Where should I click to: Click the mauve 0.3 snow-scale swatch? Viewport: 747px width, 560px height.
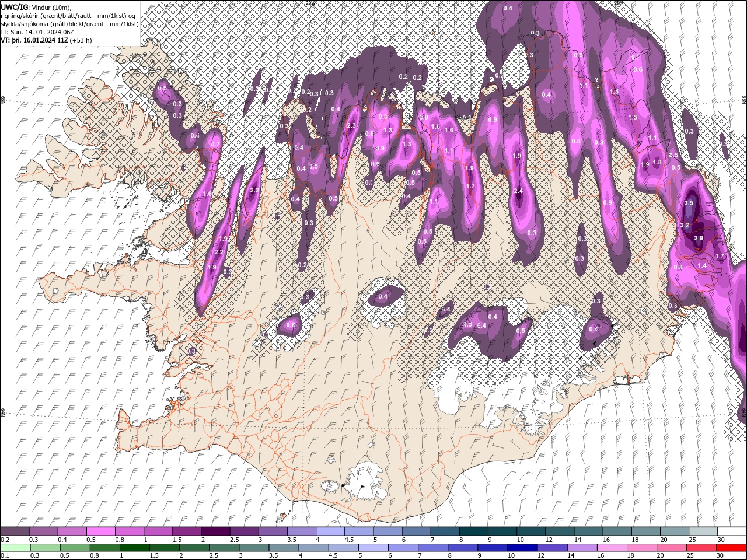44,531
